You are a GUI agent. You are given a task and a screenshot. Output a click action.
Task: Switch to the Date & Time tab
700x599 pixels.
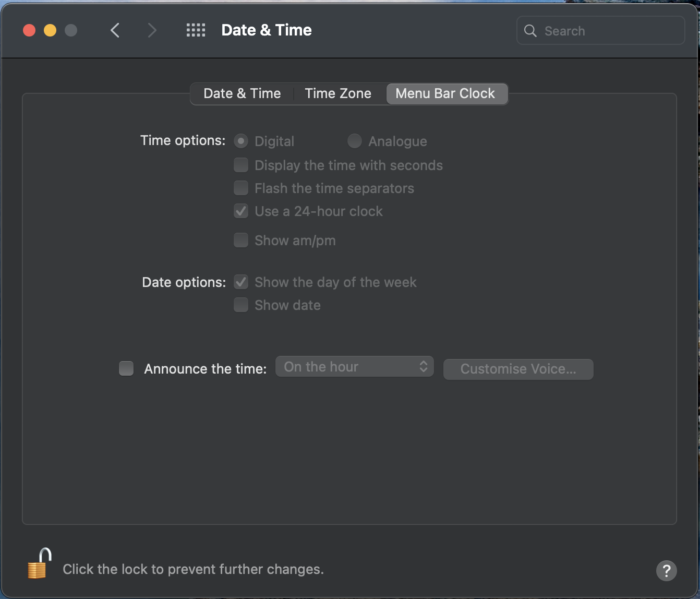pyautogui.click(x=242, y=93)
